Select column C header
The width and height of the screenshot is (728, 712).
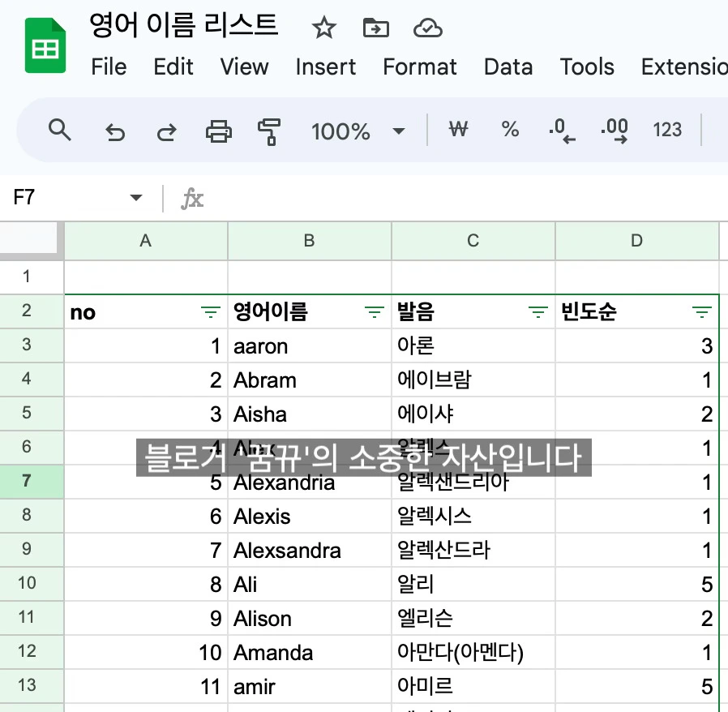473,241
